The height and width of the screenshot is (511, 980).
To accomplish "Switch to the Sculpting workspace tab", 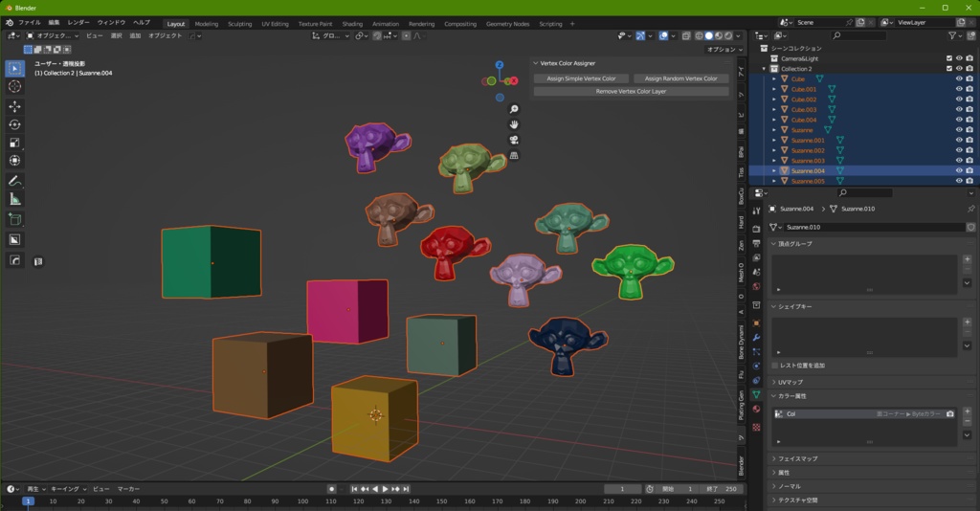I will (239, 24).
